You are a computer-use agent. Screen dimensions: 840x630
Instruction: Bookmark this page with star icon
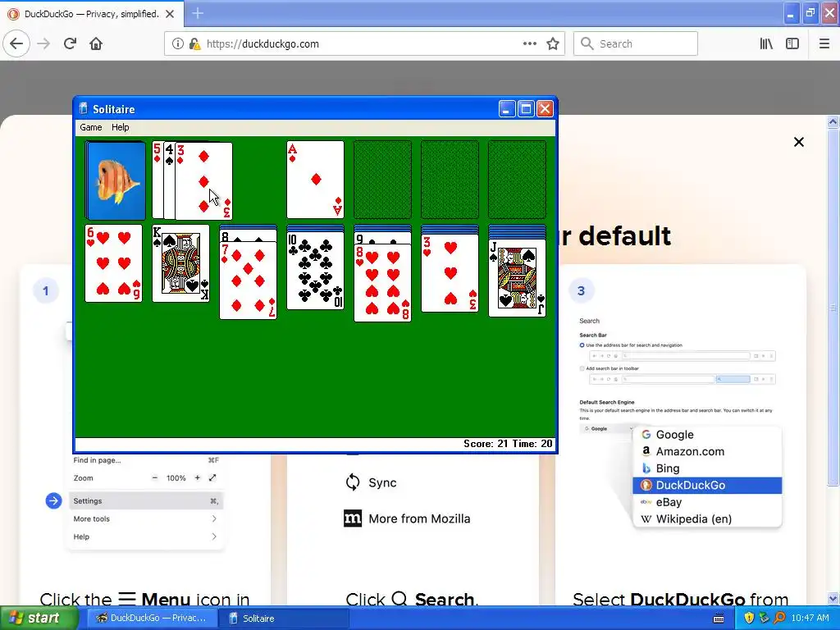point(553,43)
